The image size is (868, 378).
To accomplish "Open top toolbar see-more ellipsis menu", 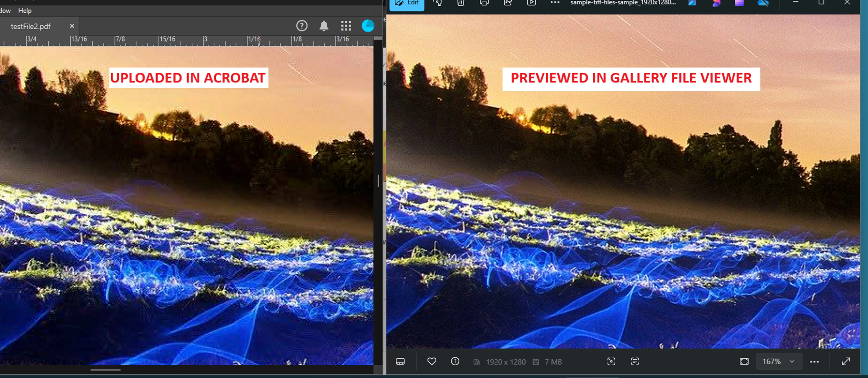I will (x=555, y=3).
